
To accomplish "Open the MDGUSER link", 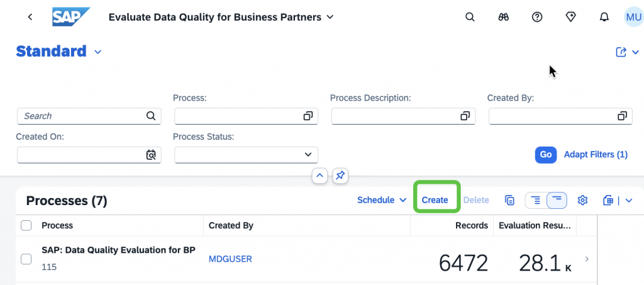I will (230, 259).
